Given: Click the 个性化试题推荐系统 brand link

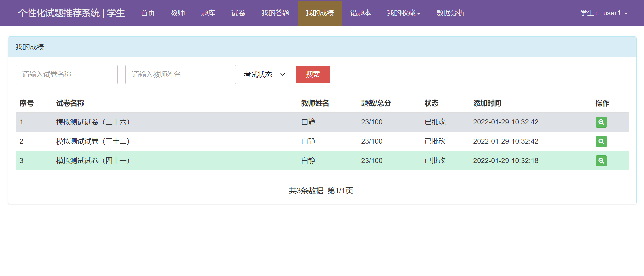Looking at the screenshot, I should pyautogui.click(x=71, y=13).
